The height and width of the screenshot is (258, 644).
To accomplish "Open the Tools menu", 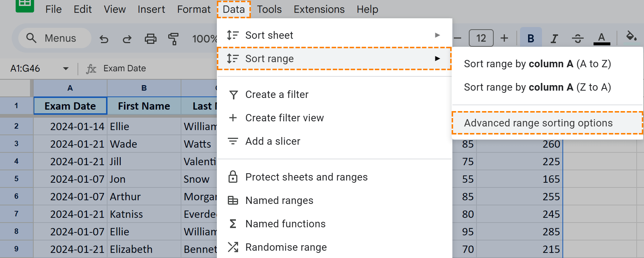I will click(269, 9).
